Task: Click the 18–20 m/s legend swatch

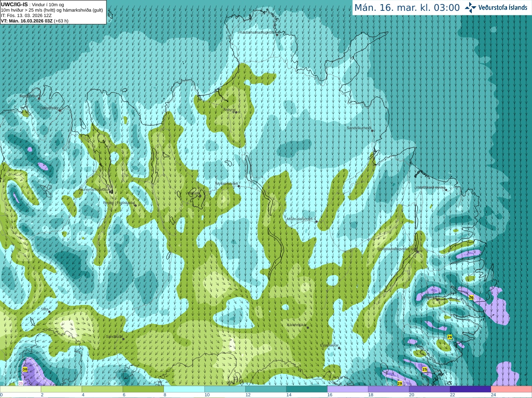Action: click(389, 389)
